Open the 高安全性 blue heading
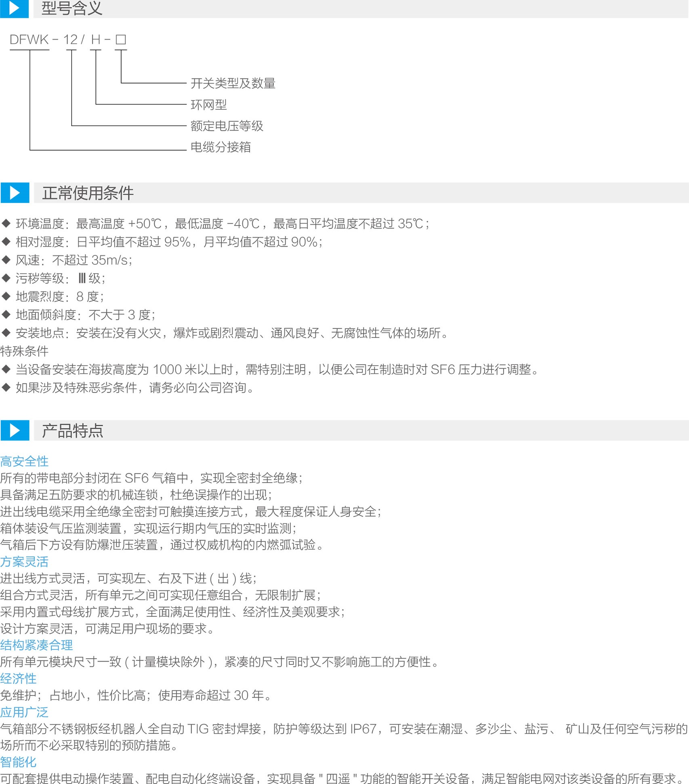The width and height of the screenshot is (689, 784). [24, 461]
